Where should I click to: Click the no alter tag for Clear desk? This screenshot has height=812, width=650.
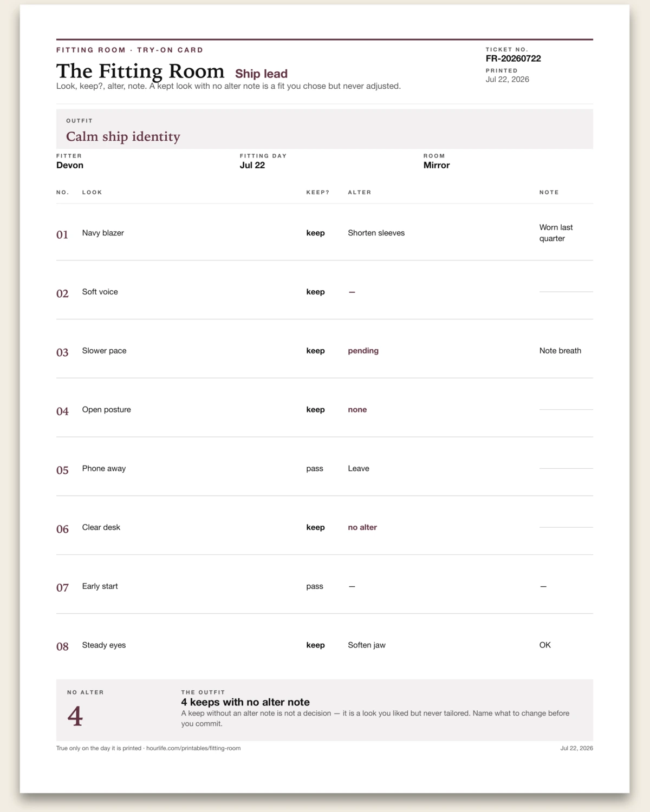point(362,527)
